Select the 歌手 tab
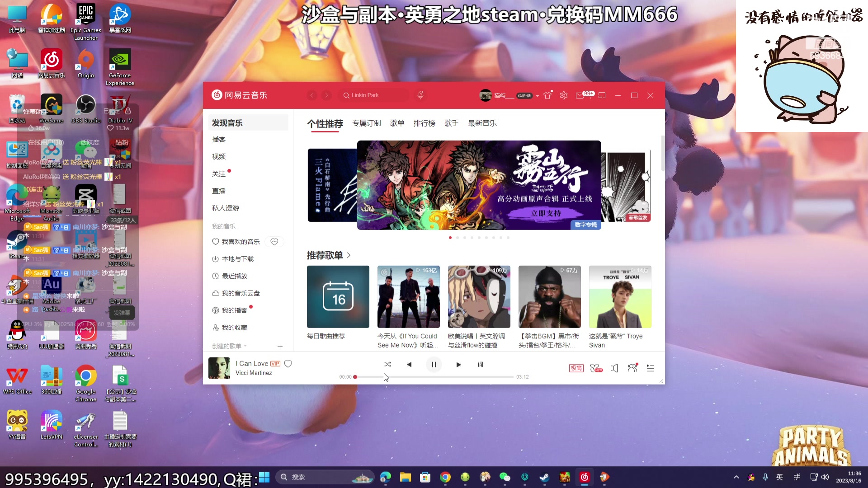868x488 pixels. pos(452,123)
